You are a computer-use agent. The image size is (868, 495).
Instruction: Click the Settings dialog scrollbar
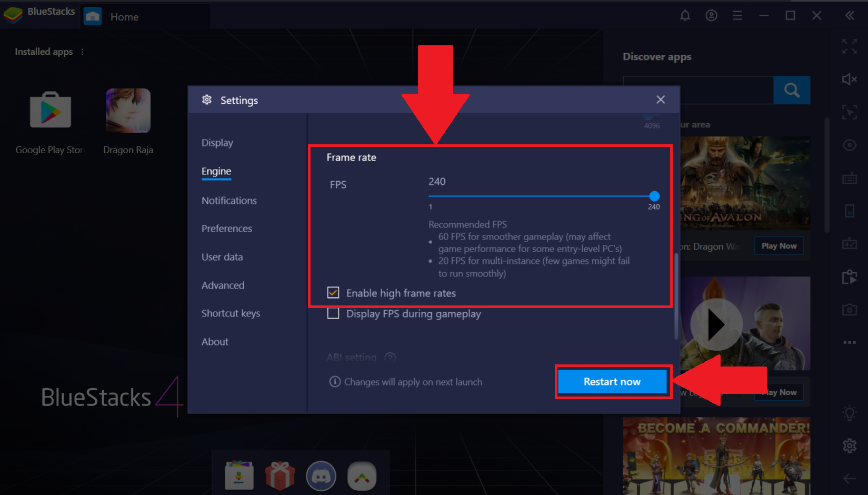[676, 296]
